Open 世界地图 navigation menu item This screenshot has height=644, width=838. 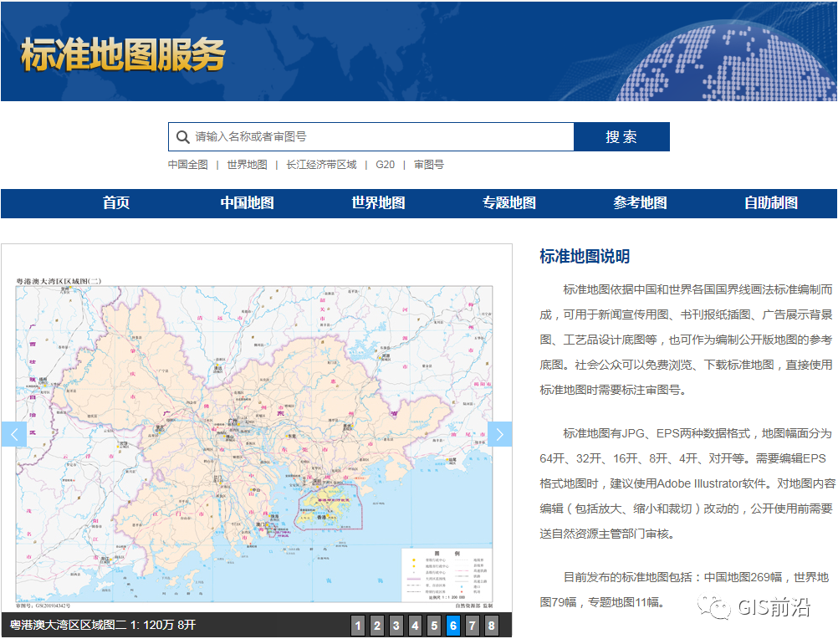tap(378, 203)
